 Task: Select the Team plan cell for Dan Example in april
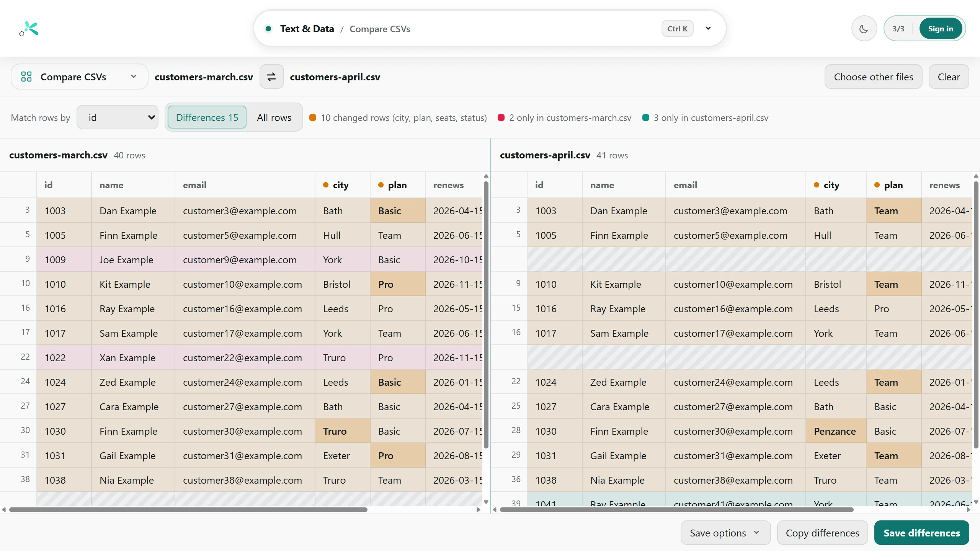[893, 210]
